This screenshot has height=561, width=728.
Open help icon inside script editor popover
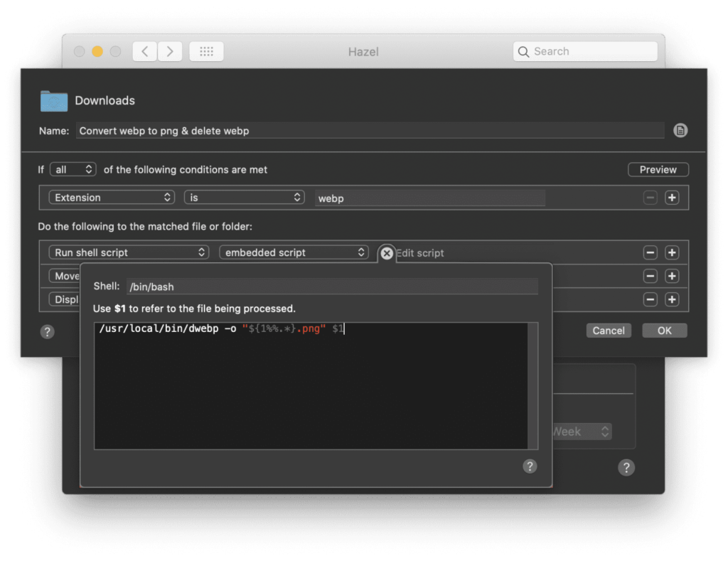530,466
